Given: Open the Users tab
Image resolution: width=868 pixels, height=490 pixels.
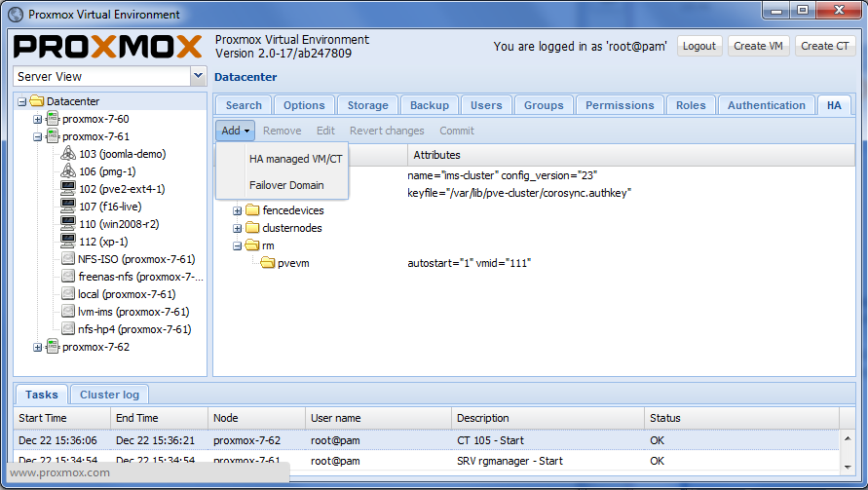Looking at the screenshot, I should point(486,105).
